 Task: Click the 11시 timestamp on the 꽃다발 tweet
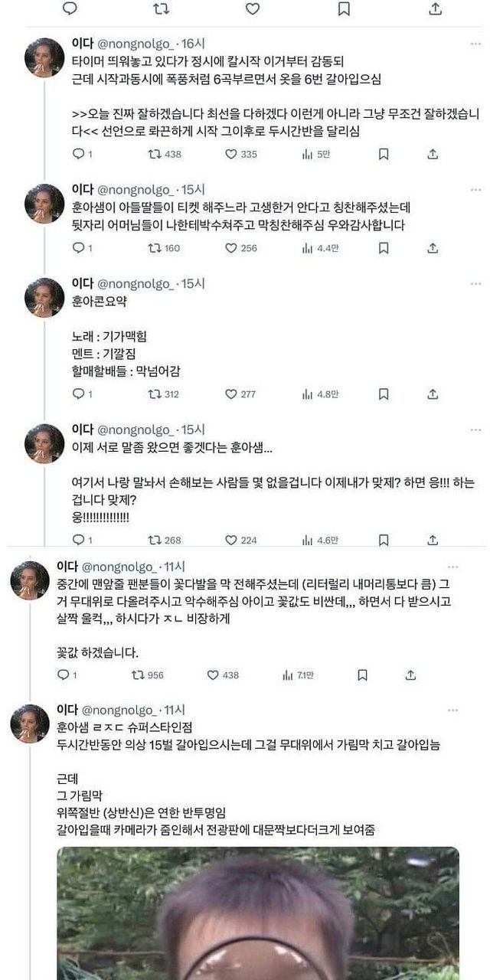tap(175, 567)
